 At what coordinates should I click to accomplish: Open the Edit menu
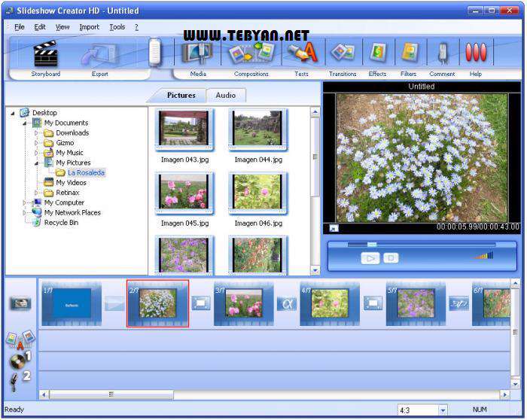40,27
